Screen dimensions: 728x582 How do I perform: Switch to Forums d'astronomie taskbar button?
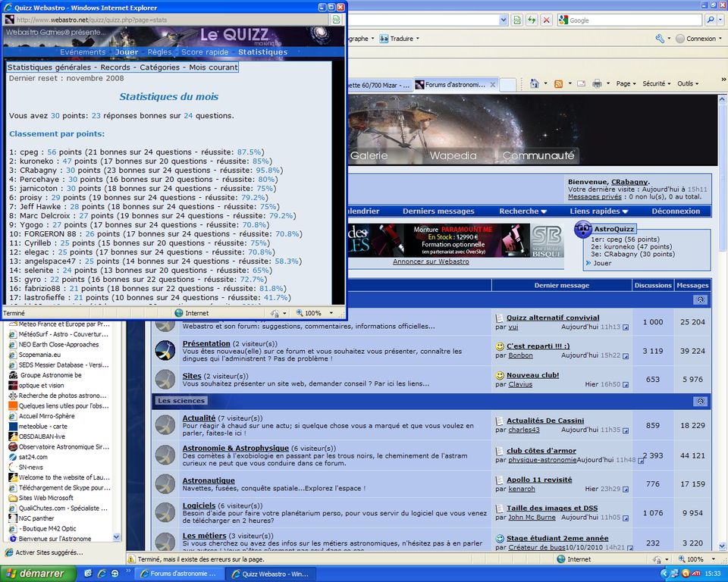[x=178, y=574]
